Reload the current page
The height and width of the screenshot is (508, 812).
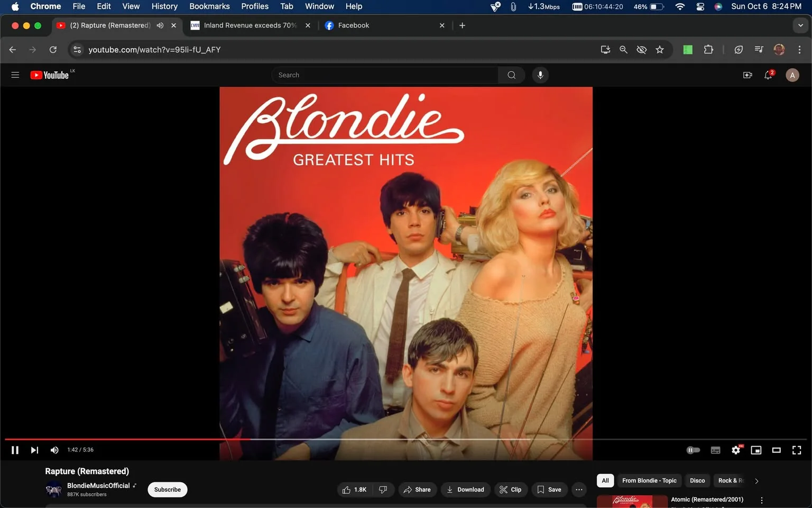[53, 50]
